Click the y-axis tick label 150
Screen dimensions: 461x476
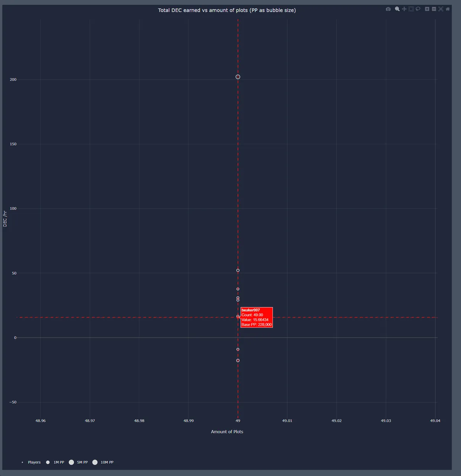[x=13, y=144]
